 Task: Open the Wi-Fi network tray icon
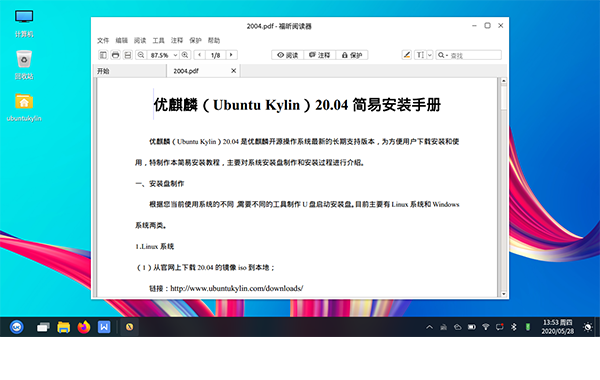486,327
